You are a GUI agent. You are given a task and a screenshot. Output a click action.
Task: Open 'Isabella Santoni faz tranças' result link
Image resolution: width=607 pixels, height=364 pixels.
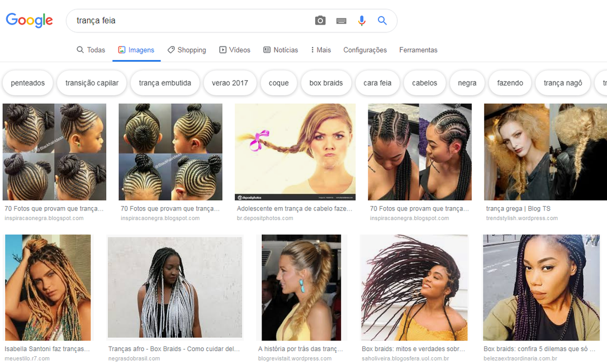pyautogui.click(x=47, y=349)
